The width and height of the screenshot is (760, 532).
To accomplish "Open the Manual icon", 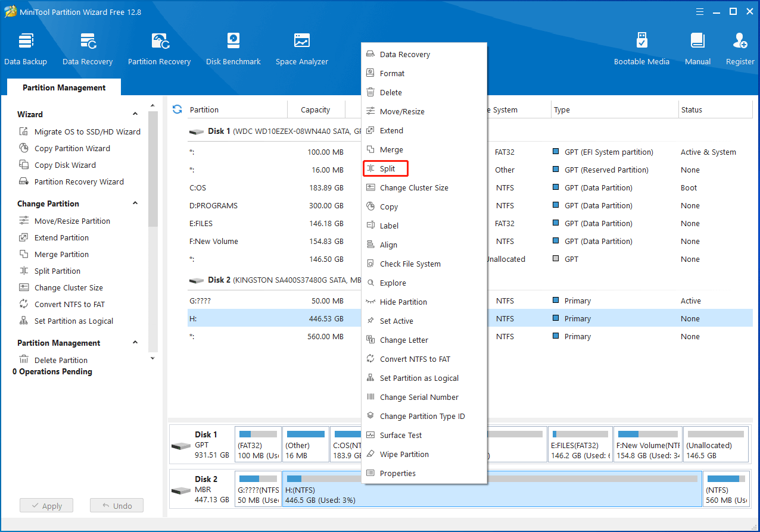I will [697, 41].
